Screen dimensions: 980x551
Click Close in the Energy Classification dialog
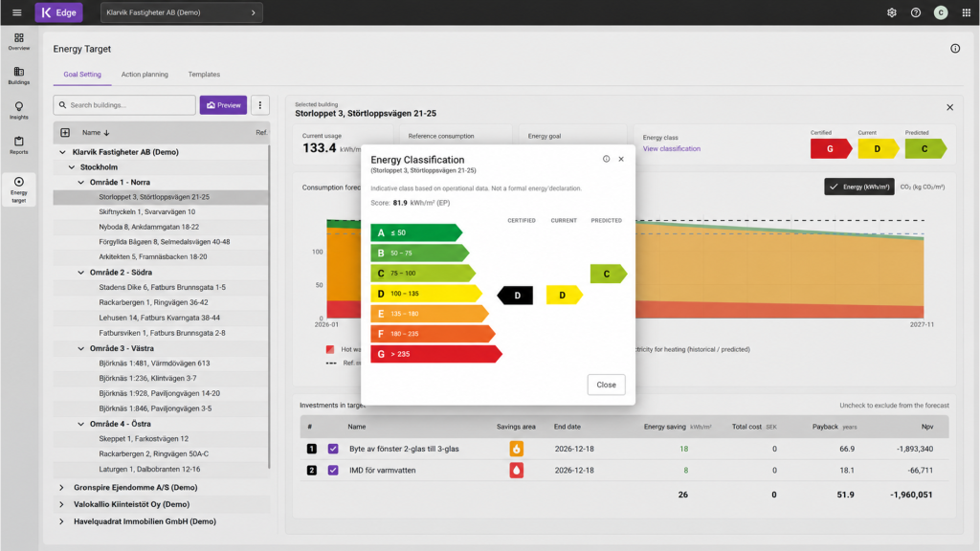pyautogui.click(x=606, y=385)
